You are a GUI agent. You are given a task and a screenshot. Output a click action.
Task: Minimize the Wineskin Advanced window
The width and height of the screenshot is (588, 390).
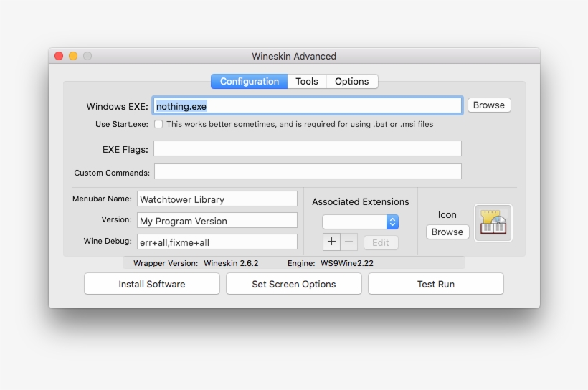point(73,56)
